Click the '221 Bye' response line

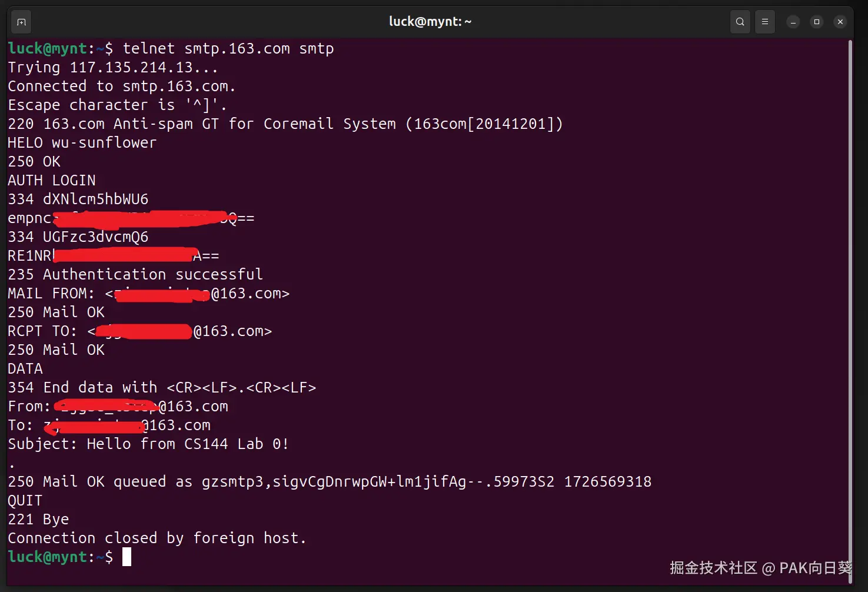click(38, 519)
